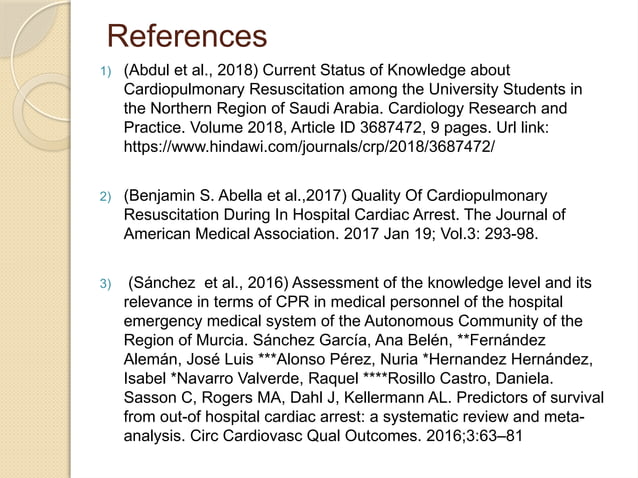Select list number 1) marker
The width and height of the screenshot is (638, 478).
[x=105, y=72]
